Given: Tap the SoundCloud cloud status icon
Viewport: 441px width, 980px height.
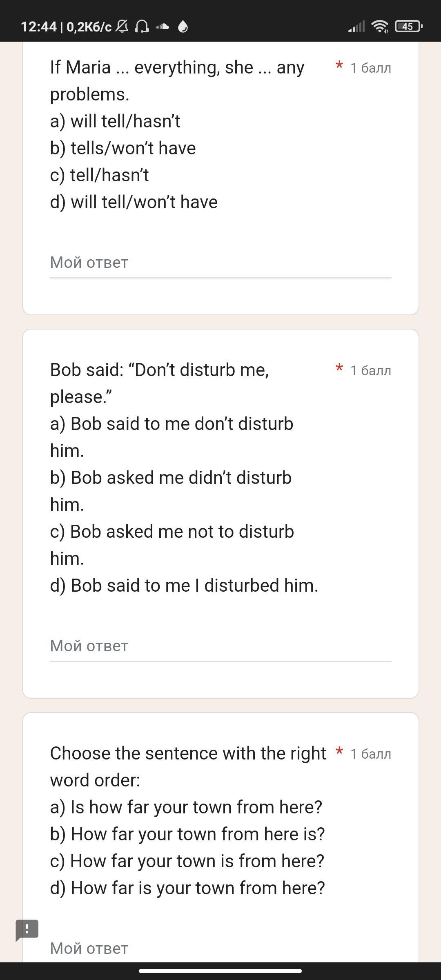Looking at the screenshot, I should pyautogui.click(x=163, y=27).
